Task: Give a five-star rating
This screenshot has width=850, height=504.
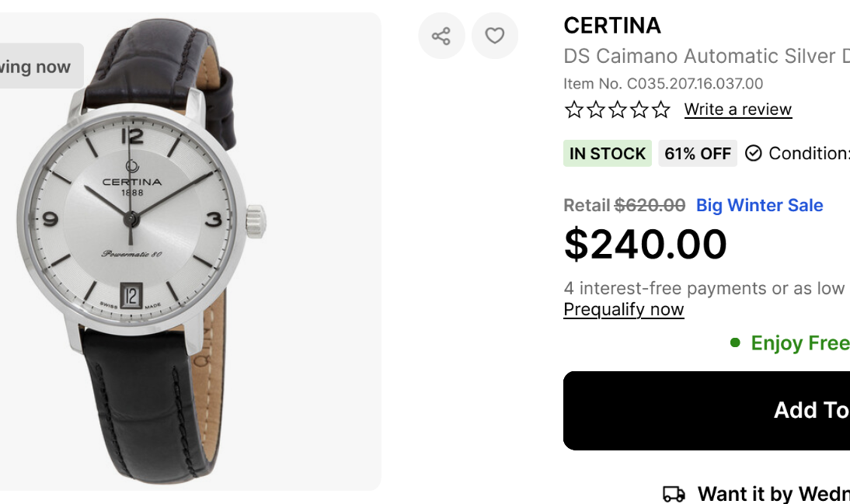Action: (x=661, y=110)
